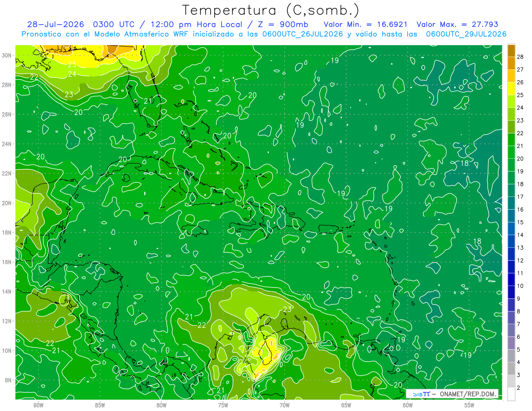Click the color bar swatch between 27 and 28
Image resolution: width=532 pixels, height=411 pixels.
click(511, 63)
